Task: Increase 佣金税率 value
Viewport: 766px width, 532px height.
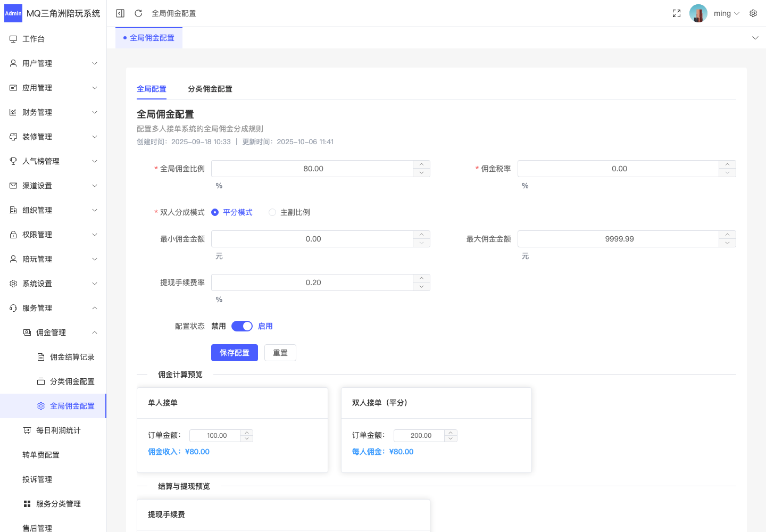Action: [727, 164]
